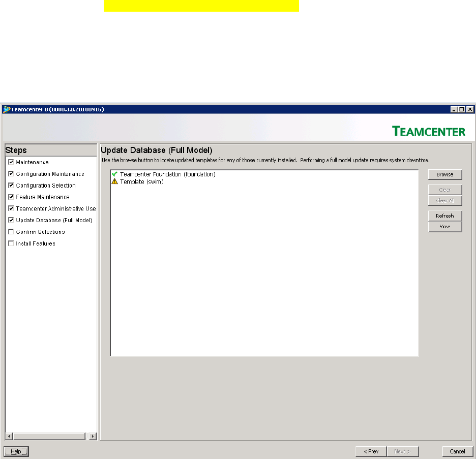Viewport: 476px width, 459px height.
Task: Click the green checkmark beside Teamcenter Foundation
Action: pyautogui.click(x=114, y=174)
